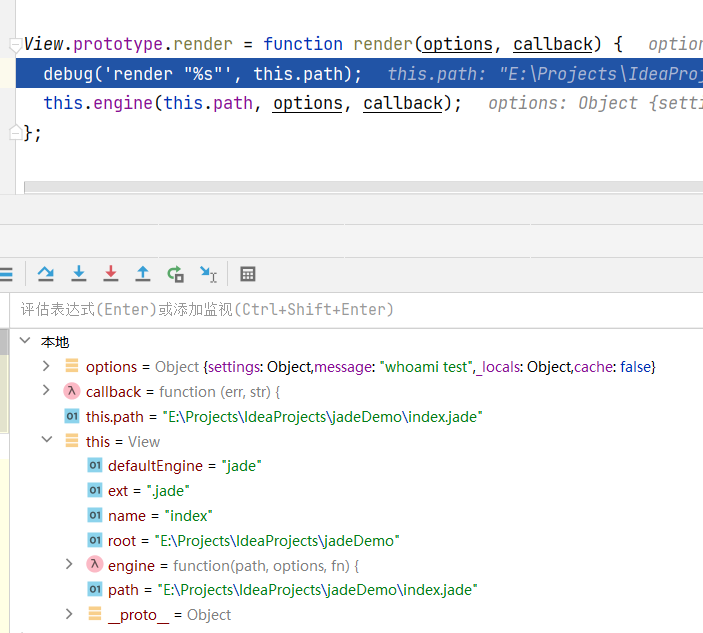Click the Step Out upward-arrow icon
This screenshot has height=633, width=703.
point(143,273)
